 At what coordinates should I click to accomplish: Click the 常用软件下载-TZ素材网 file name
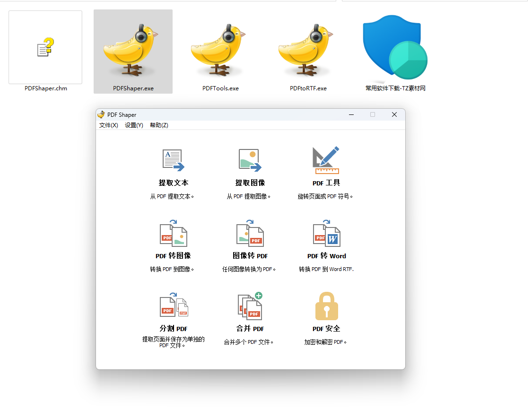pyautogui.click(x=395, y=88)
